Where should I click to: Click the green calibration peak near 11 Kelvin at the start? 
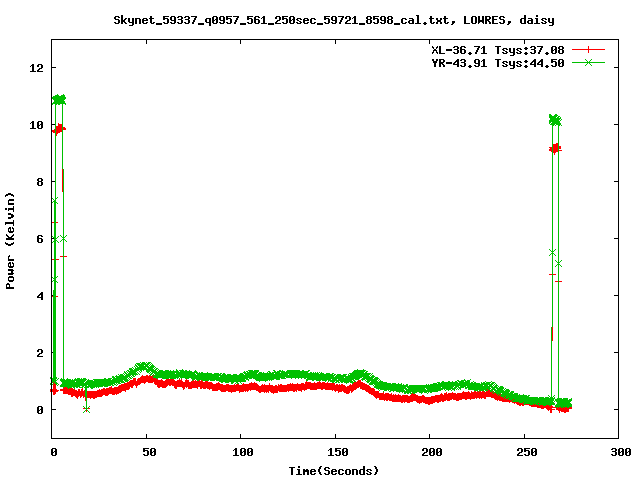pyautogui.click(x=59, y=100)
